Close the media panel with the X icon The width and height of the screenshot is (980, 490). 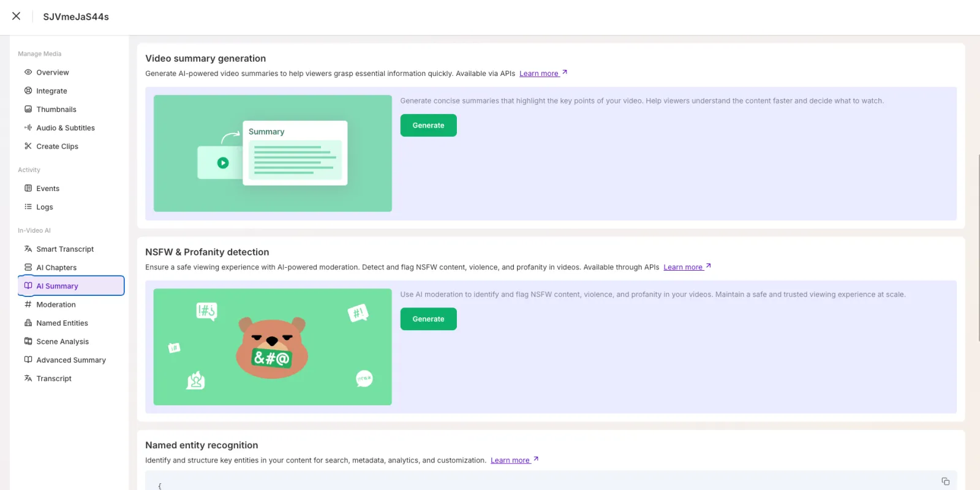(x=17, y=16)
